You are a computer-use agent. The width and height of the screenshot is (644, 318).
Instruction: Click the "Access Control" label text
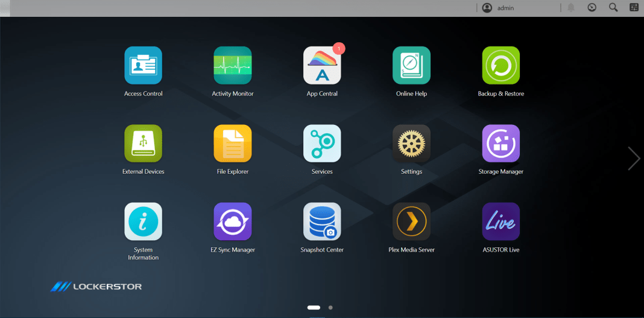point(144,94)
